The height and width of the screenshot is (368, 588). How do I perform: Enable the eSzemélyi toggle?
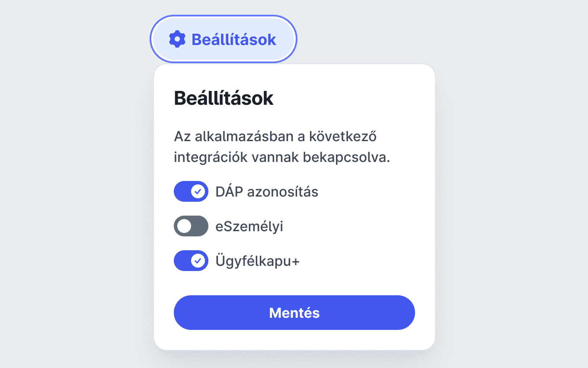pos(191,226)
